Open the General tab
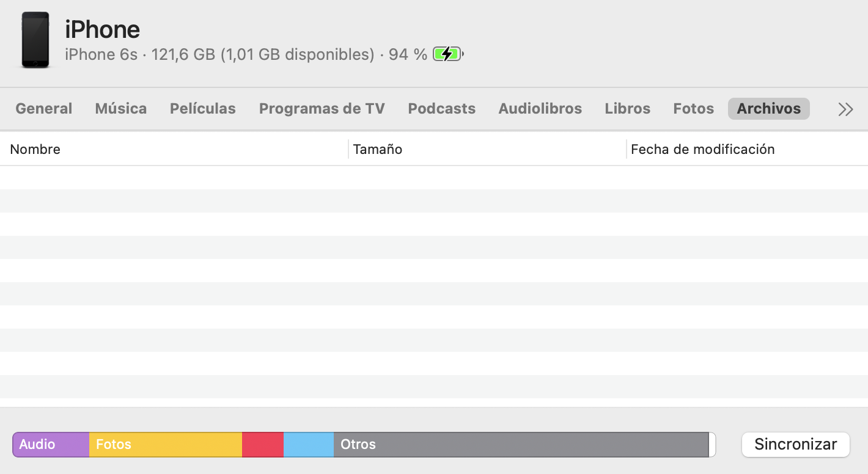Viewport: 868px width, 474px height. [44, 109]
